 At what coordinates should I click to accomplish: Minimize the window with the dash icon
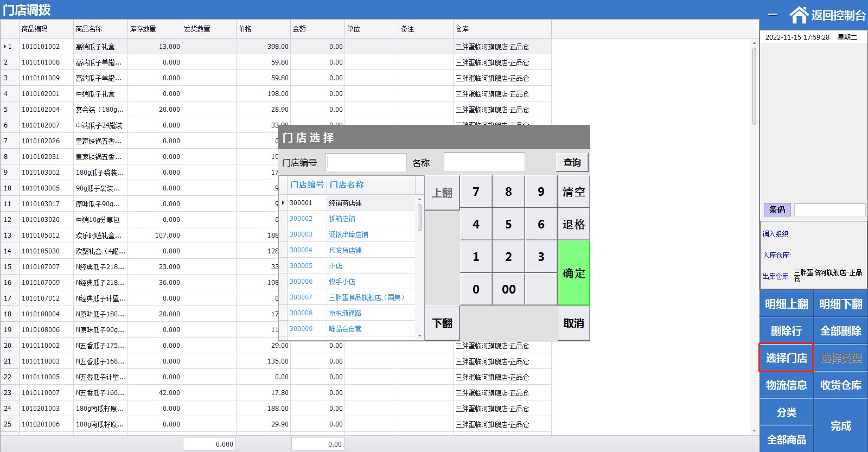click(773, 15)
